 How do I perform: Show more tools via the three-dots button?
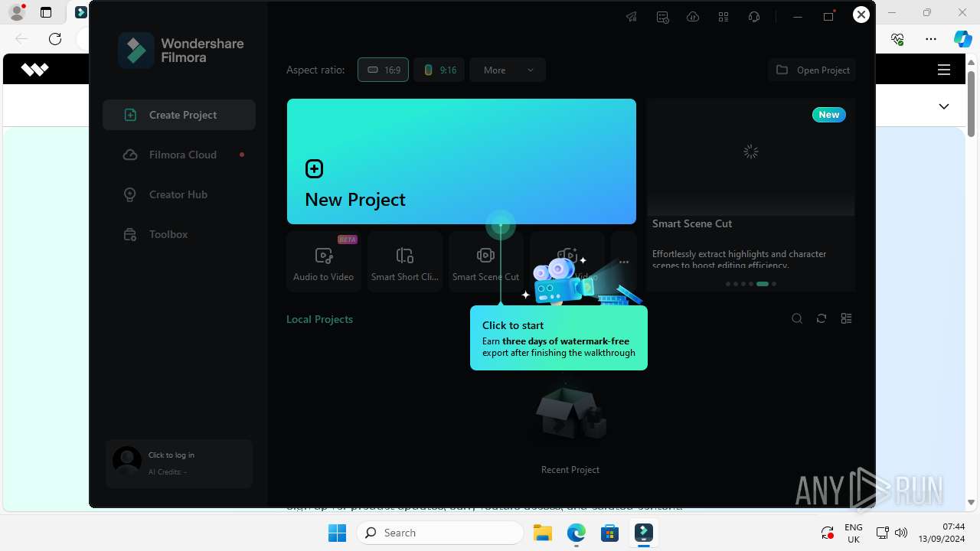coord(624,262)
